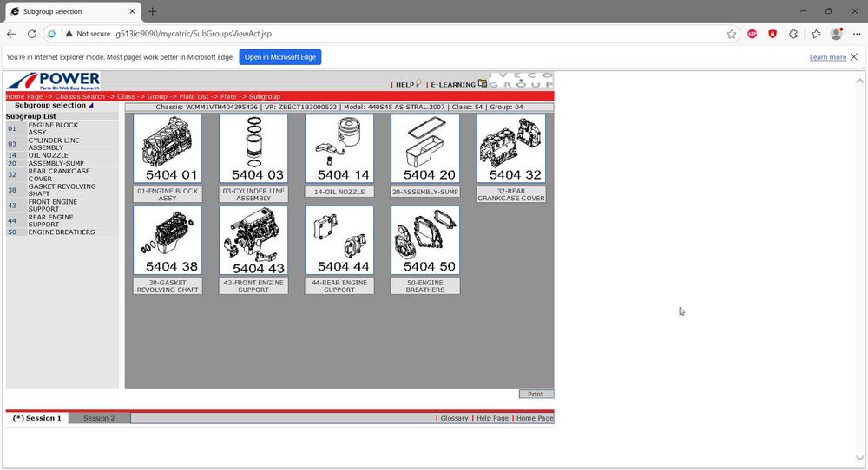Open the 5404 14 oil nozzle thumbnail
Image resolution: width=868 pixels, height=470 pixels.
(x=339, y=149)
